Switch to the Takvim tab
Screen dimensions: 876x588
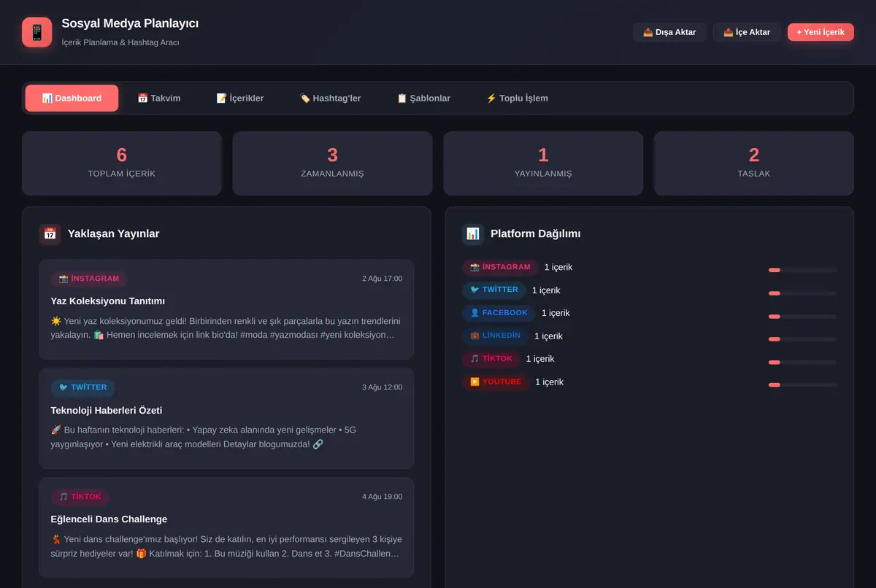(159, 98)
